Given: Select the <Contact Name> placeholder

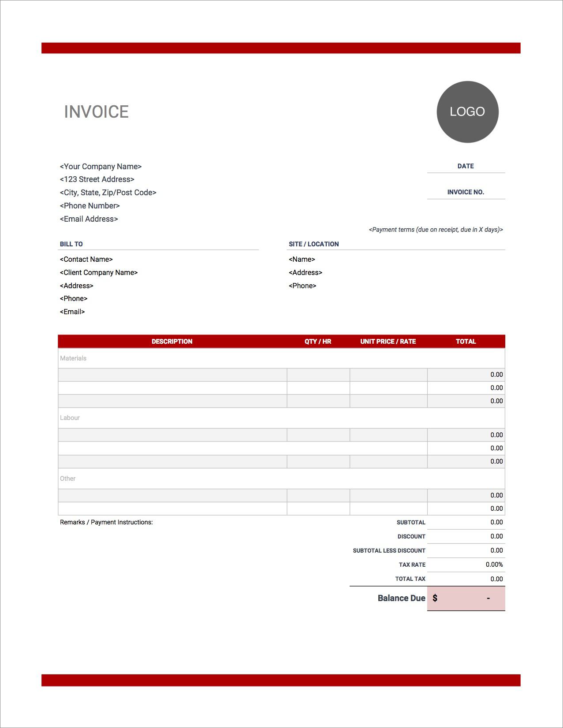Looking at the screenshot, I should click(x=86, y=260).
